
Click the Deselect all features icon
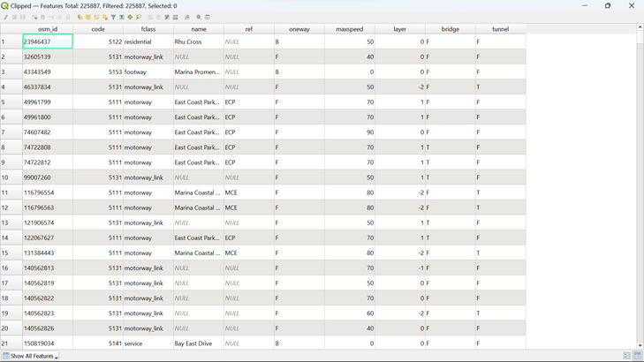105,17
